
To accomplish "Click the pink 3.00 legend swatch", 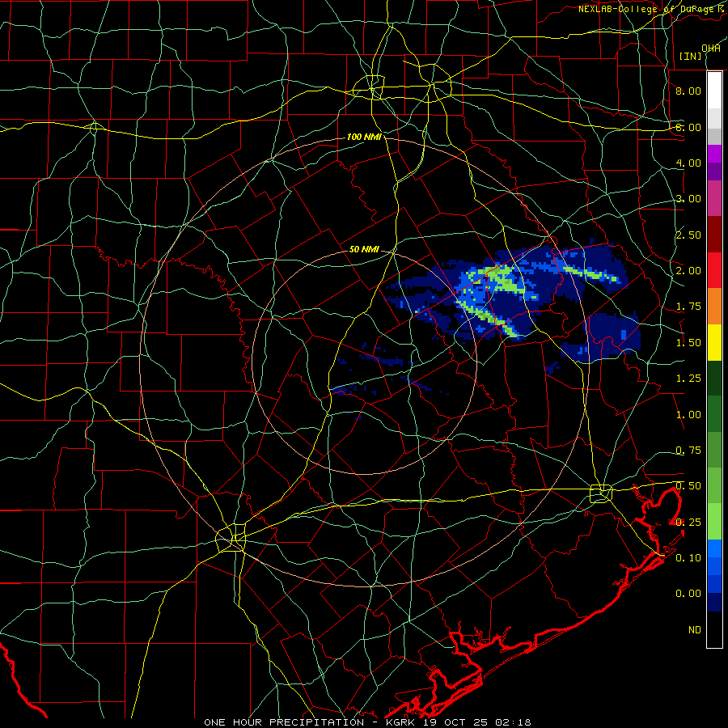I will tap(714, 198).
